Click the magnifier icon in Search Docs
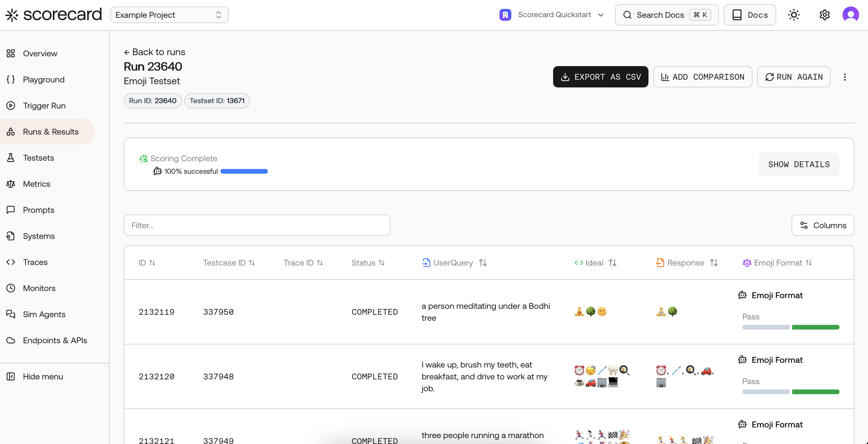The height and width of the screenshot is (444, 868). click(x=627, y=15)
